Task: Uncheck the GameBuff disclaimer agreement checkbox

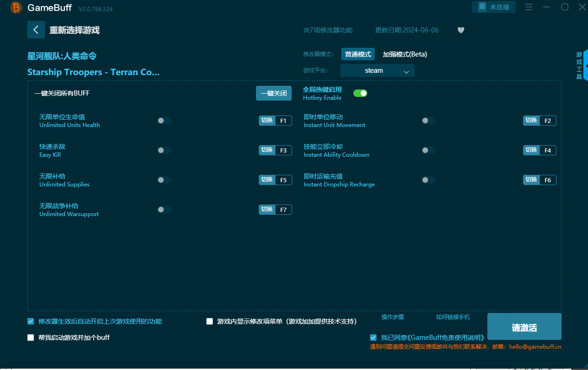Action: [373, 338]
